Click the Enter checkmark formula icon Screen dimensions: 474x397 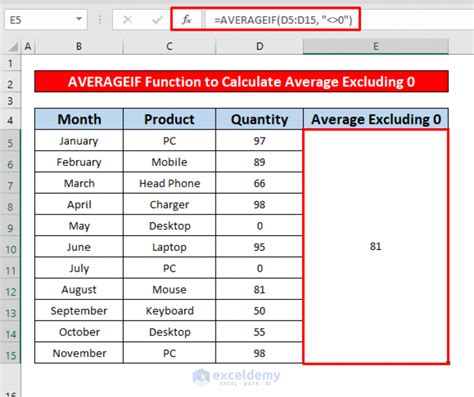[157, 20]
